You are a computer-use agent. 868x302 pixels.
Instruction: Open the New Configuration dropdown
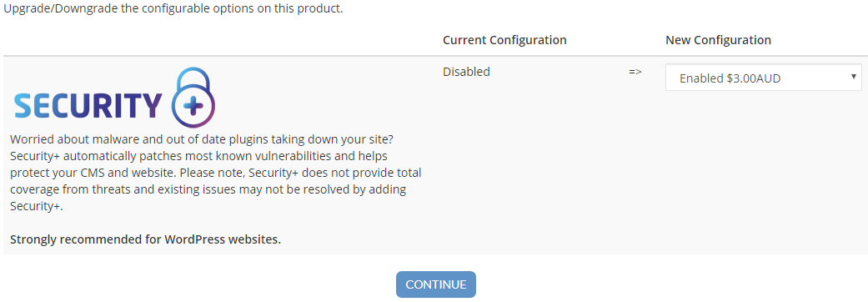764,78
